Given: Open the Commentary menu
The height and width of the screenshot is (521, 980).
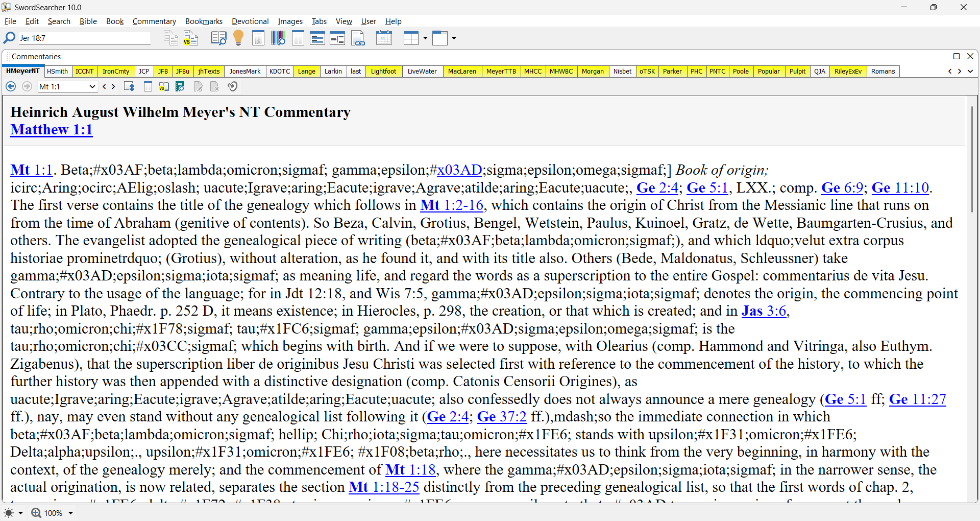Looking at the screenshot, I should tap(154, 21).
